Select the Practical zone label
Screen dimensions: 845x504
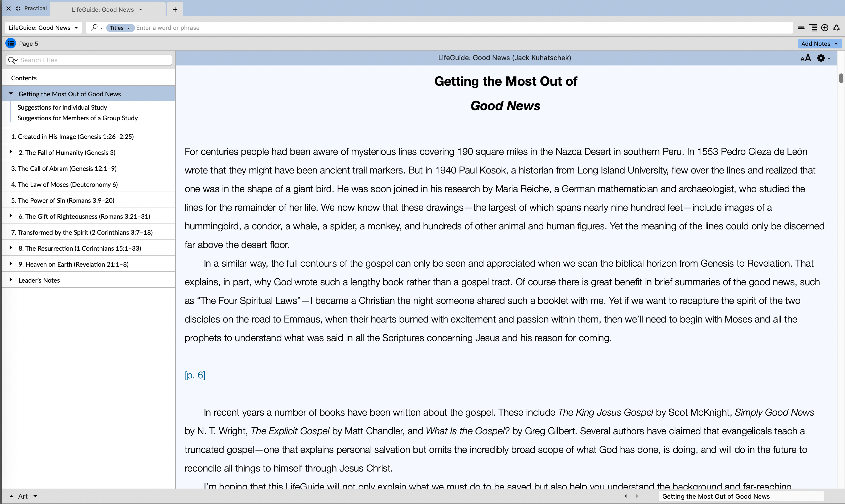[x=35, y=8]
